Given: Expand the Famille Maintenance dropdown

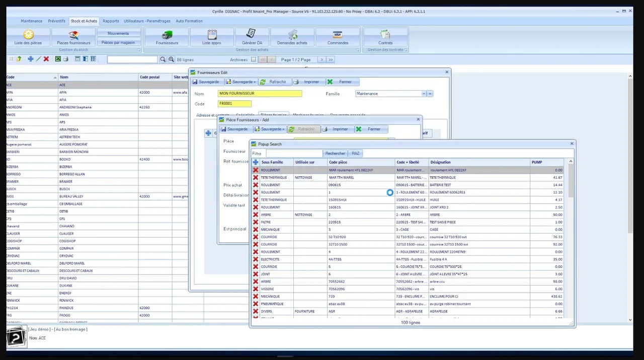Looking at the screenshot, I should coord(424,94).
